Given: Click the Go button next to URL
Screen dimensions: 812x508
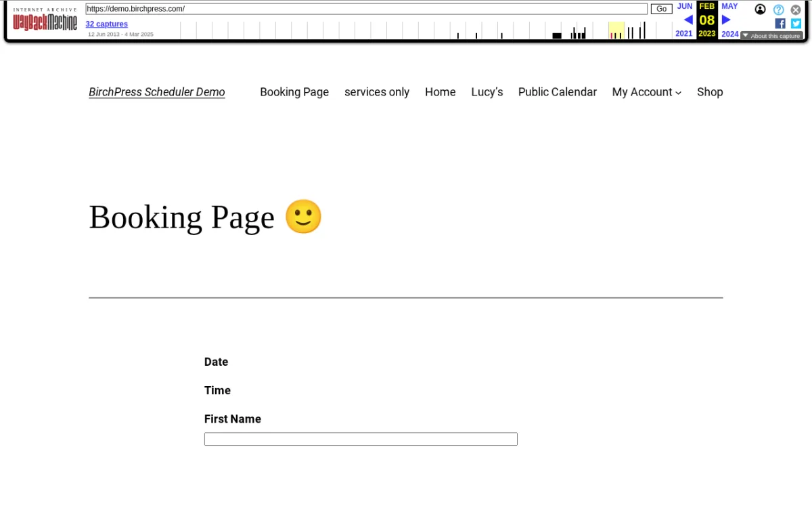Looking at the screenshot, I should tap(662, 9).
